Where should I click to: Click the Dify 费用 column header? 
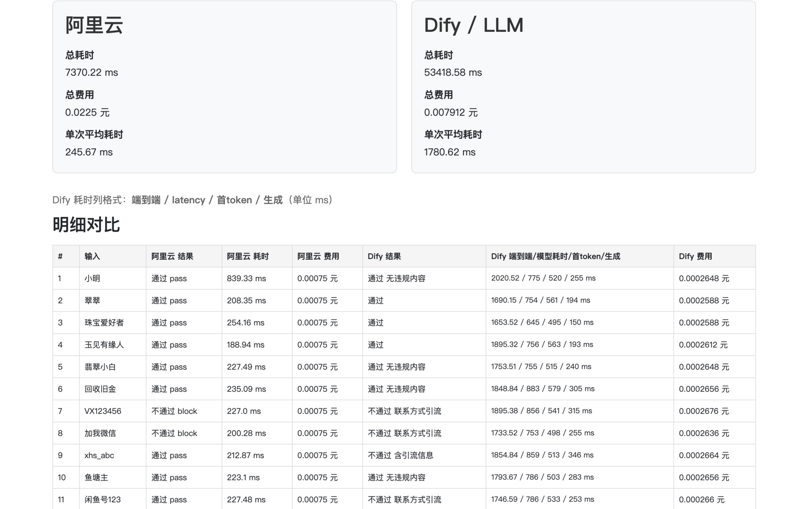tap(695, 256)
